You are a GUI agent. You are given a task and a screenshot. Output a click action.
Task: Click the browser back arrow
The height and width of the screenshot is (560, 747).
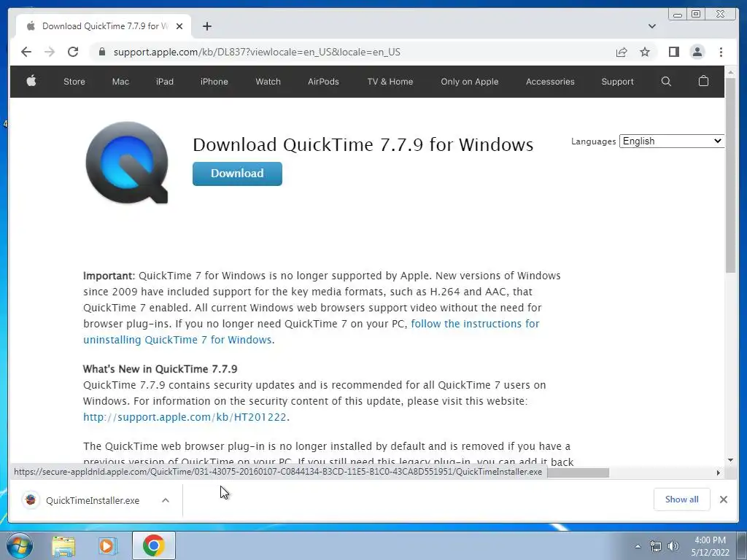[26, 52]
